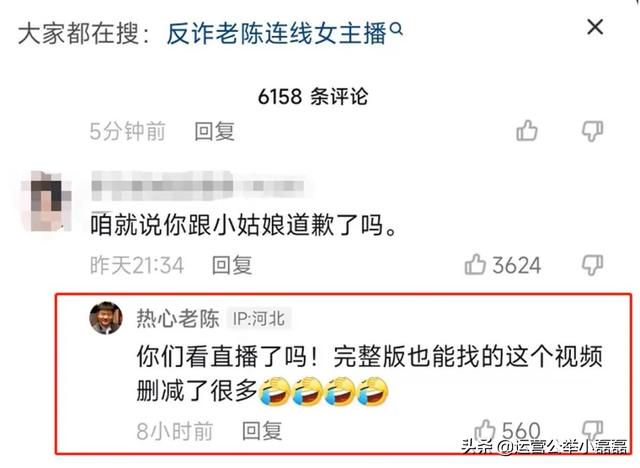Open the pixelated commenter's avatar
The image size is (640, 468).
tap(46, 201)
